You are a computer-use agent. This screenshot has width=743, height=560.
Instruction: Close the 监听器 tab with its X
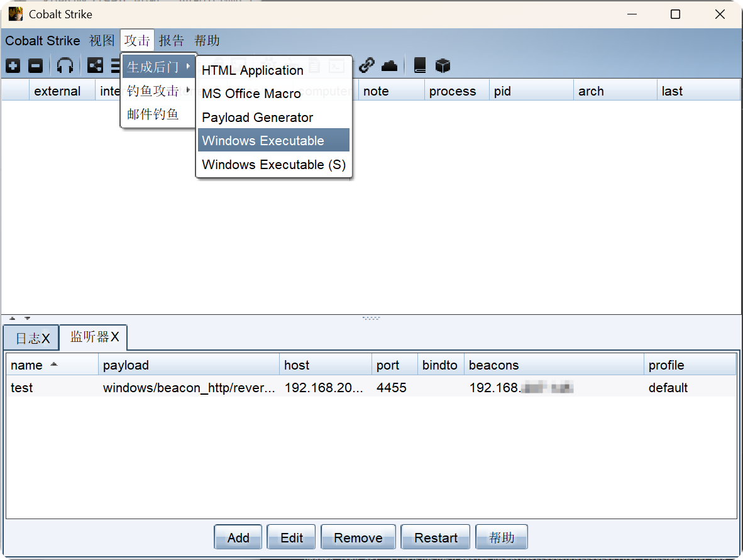pos(114,337)
